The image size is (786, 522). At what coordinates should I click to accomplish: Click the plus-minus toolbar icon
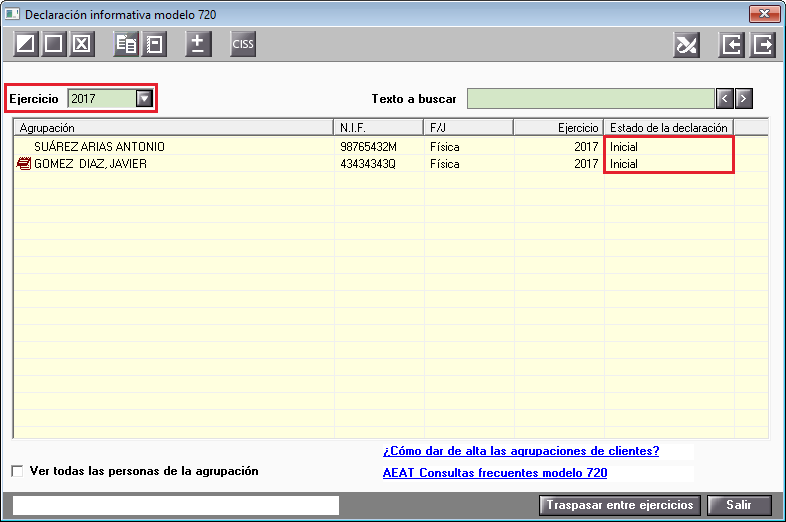[198, 44]
